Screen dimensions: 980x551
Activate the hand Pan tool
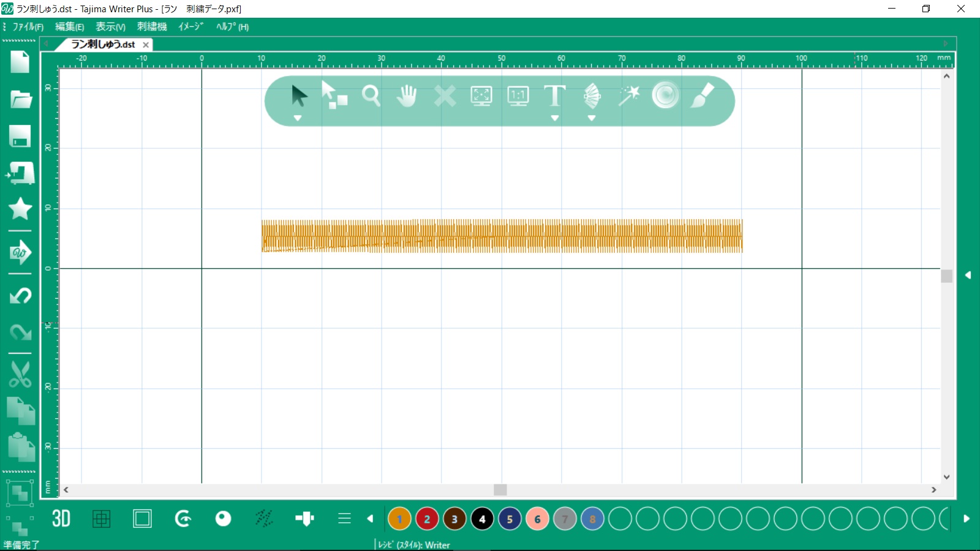(407, 96)
